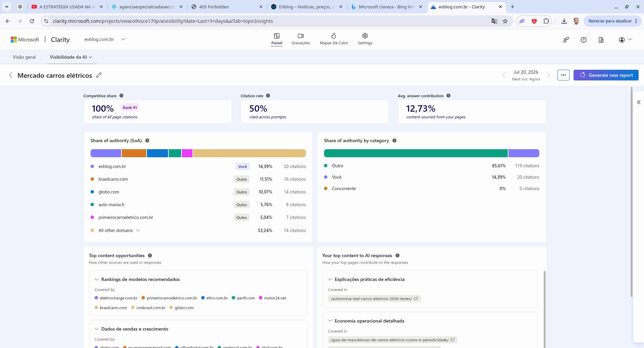Screen dimensions: 644x348
Task: Collapse Rankings de modelos recomendados section
Action: point(97,279)
